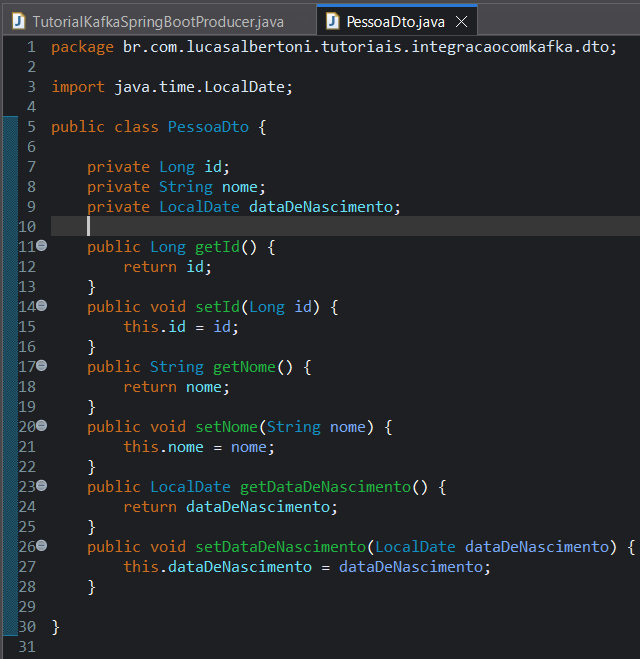Fold the getNome() method
Viewport: 640px width, 659px height.
[x=42, y=366]
